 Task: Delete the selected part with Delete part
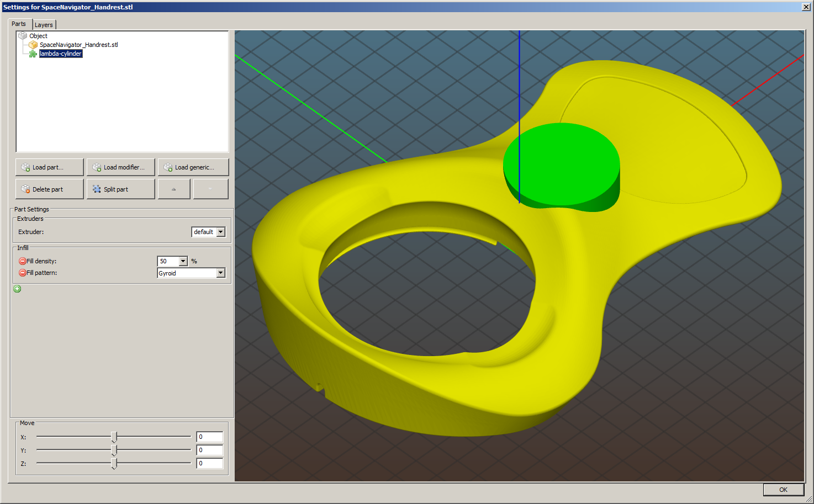[50, 189]
